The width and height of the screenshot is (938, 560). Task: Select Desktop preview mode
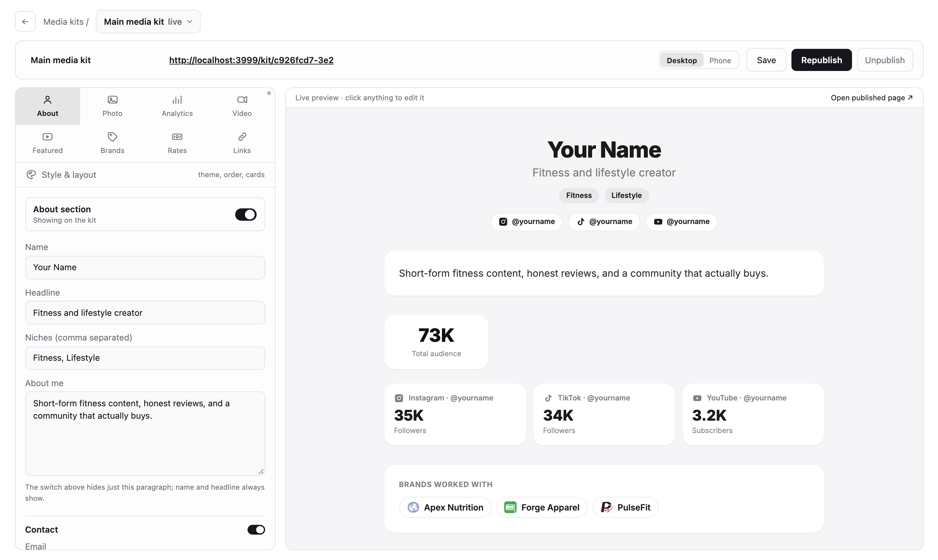tap(682, 60)
